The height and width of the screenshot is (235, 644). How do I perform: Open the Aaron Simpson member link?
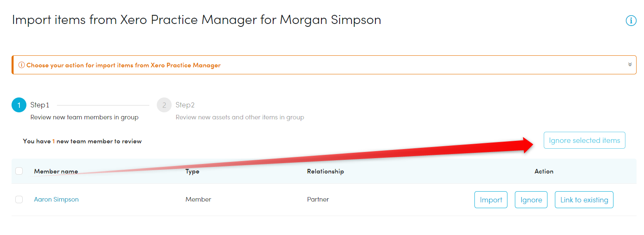coord(56,199)
